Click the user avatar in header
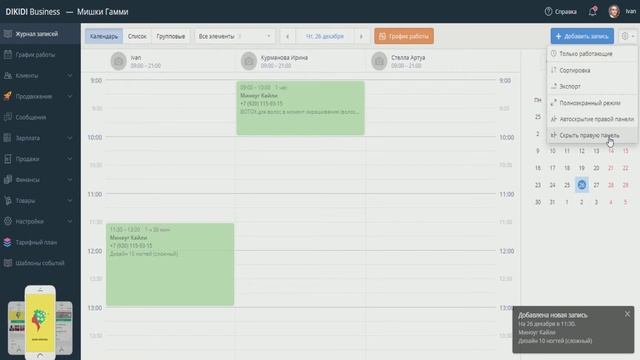 coord(614,11)
